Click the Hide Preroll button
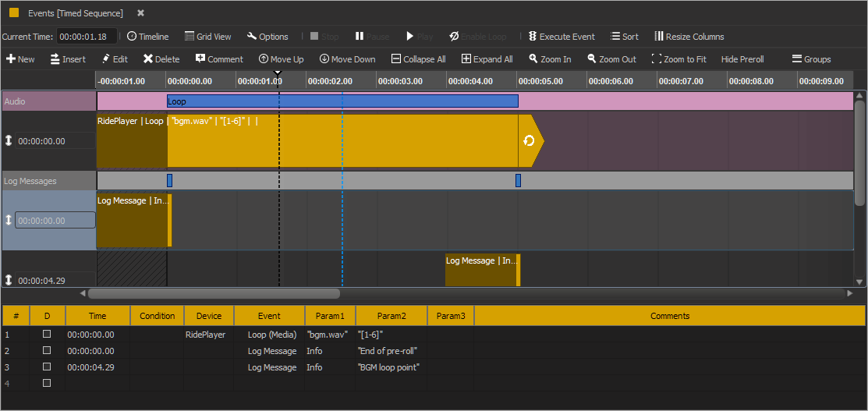 pos(742,59)
